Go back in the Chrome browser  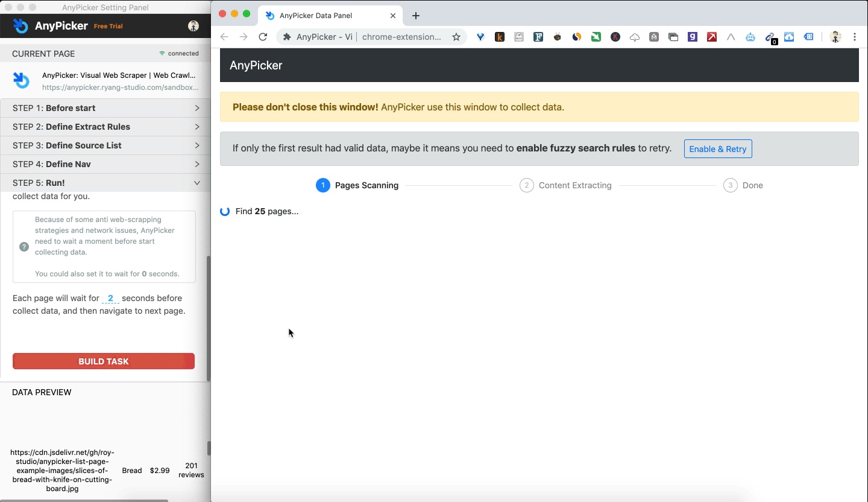click(x=224, y=37)
